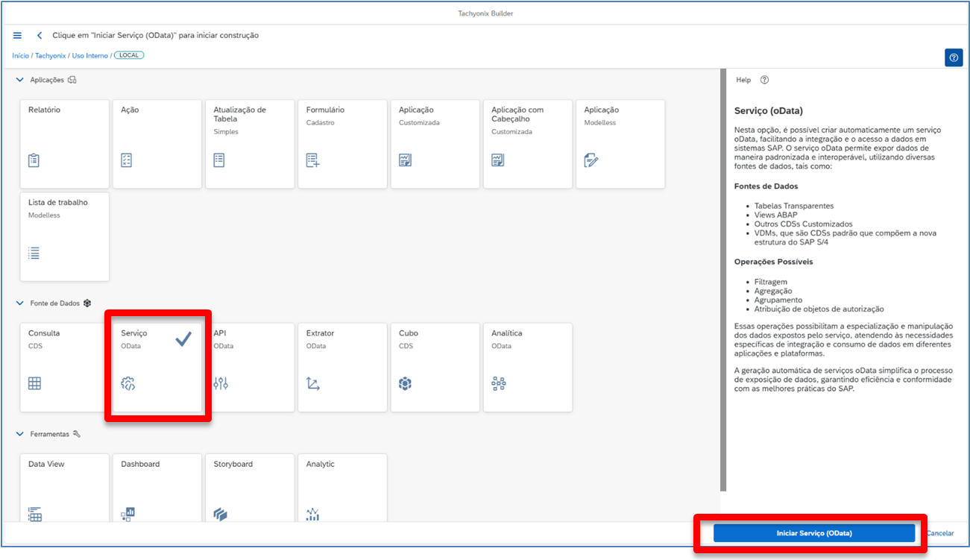The height and width of the screenshot is (560, 970).
Task: Click the Ação checklist icon
Action: 126,160
